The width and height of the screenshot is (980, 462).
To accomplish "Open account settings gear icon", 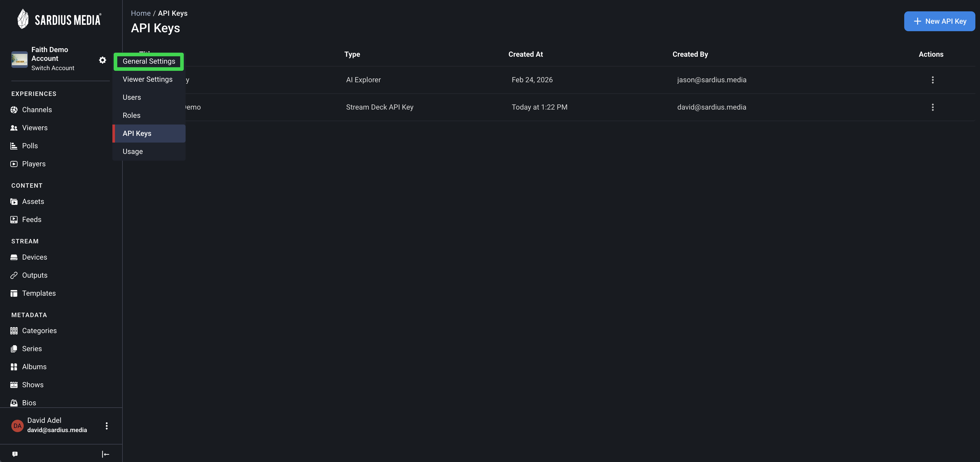I will [102, 60].
